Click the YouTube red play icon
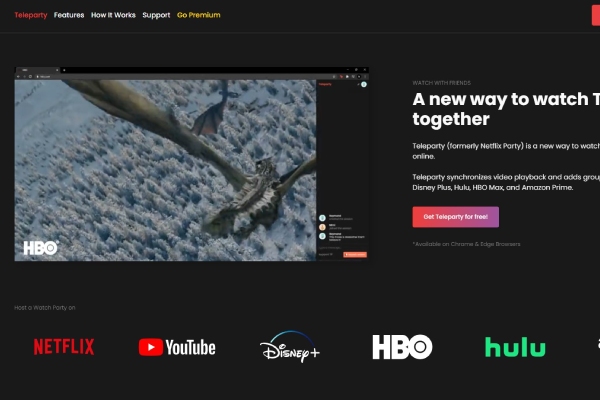This screenshot has height=400, width=600. point(150,347)
